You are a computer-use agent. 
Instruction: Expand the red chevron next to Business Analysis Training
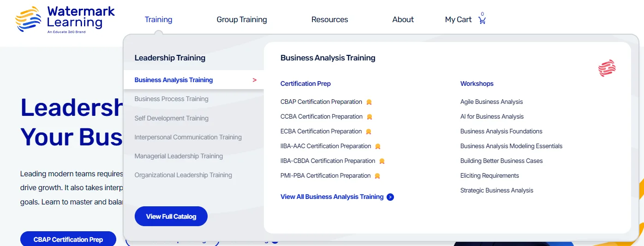point(255,80)
